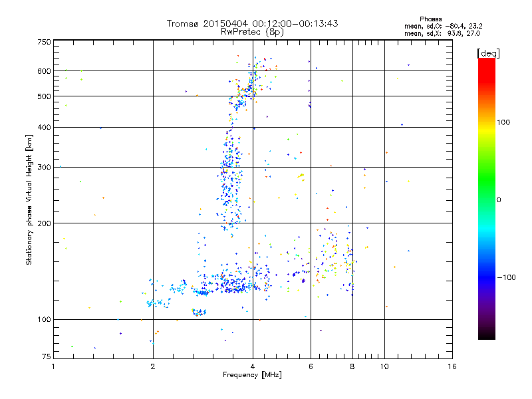Click the '300' height tick label
This screenshot has height=399, width=532.
click(44, 168)
